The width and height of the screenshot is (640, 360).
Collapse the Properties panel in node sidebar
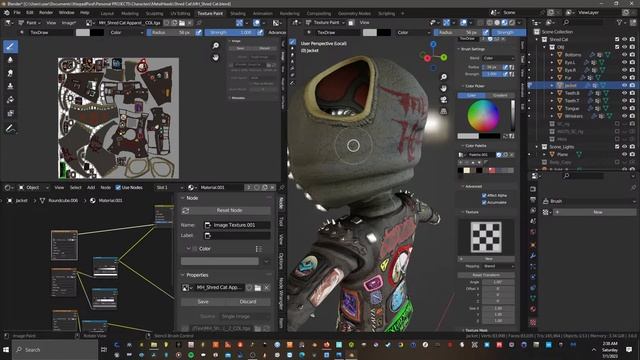click(x=183, y=275)
